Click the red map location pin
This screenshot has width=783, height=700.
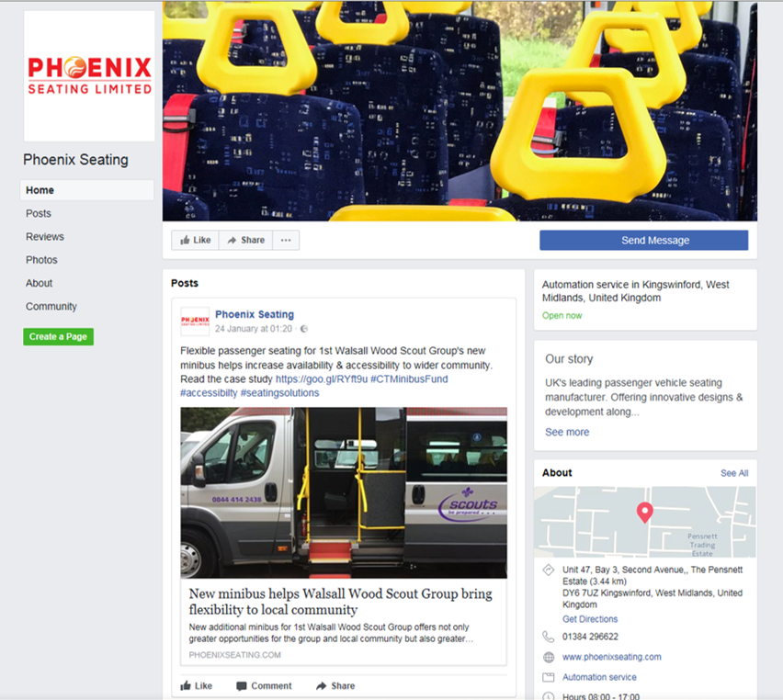(644, 513)
